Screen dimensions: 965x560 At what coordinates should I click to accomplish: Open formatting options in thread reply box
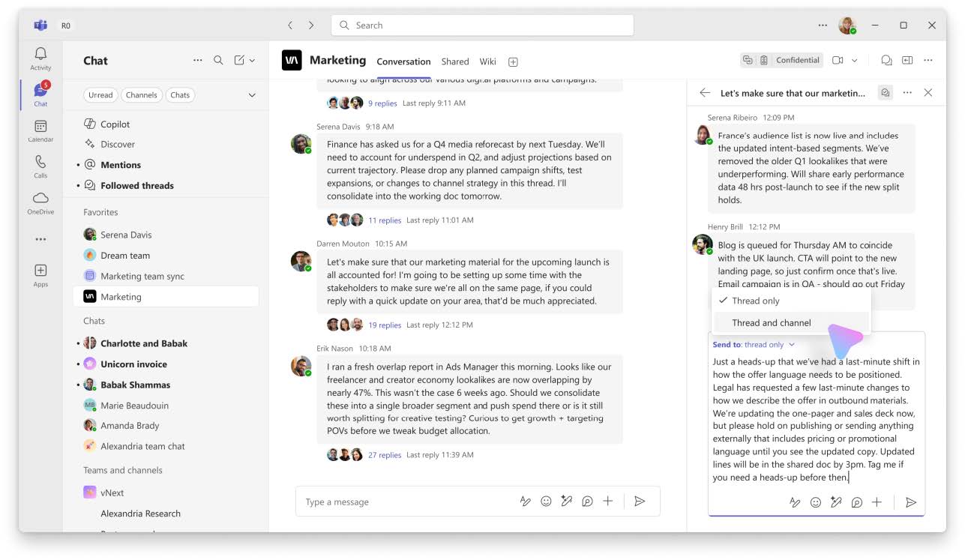(795, 502)
